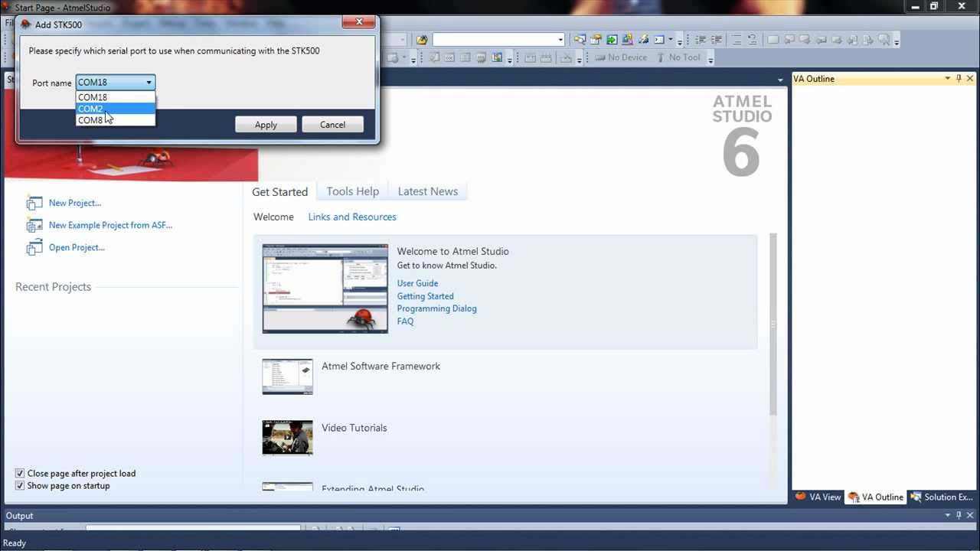
Task: Close the VA Outline panel
Action: tap(970, 79)
